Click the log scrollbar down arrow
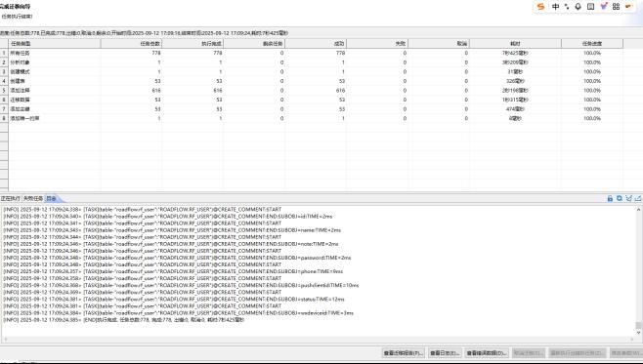The height and width of the screenshot is (364, 643). click(x=638, y=333)
